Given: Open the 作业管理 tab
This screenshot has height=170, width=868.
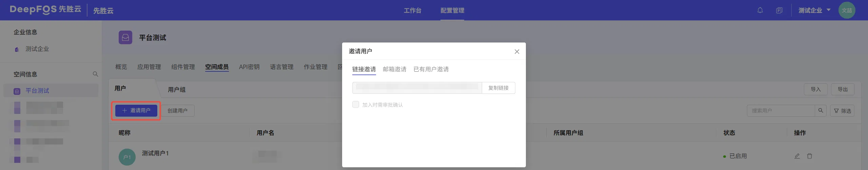Looking at the screenshot, I should (315, 67).
